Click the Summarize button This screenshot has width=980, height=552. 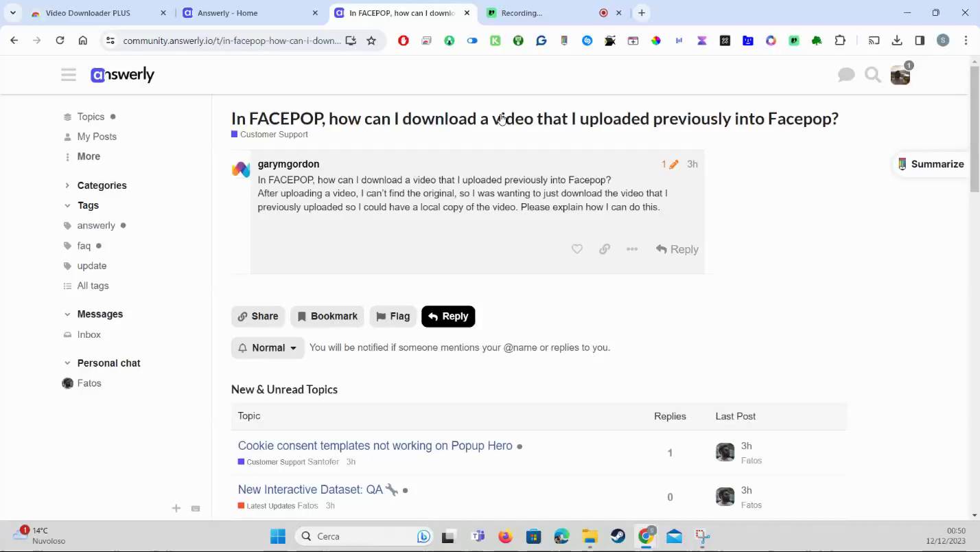coord(931,164)
